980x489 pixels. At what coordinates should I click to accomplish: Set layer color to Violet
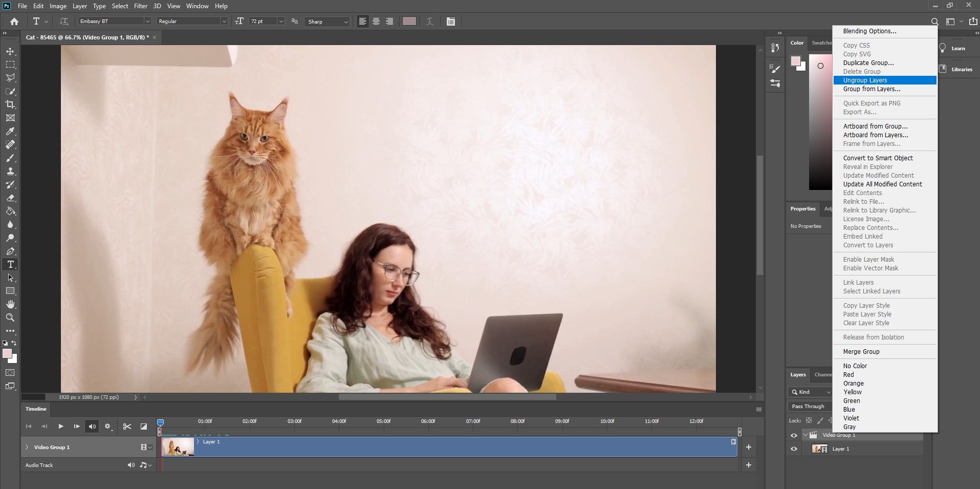(851, 418)
